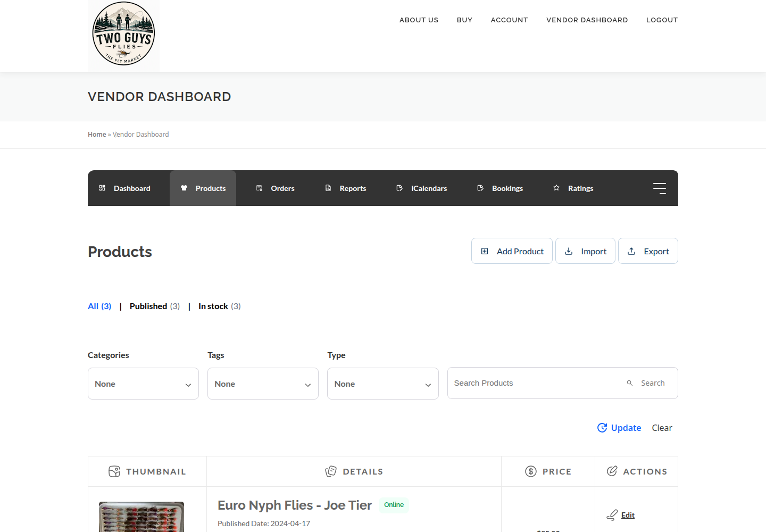Screen dimensions: 766x532
Task: Open Euro Nyph Flies - Joe Tier product
Action: (x=295, y=505)
